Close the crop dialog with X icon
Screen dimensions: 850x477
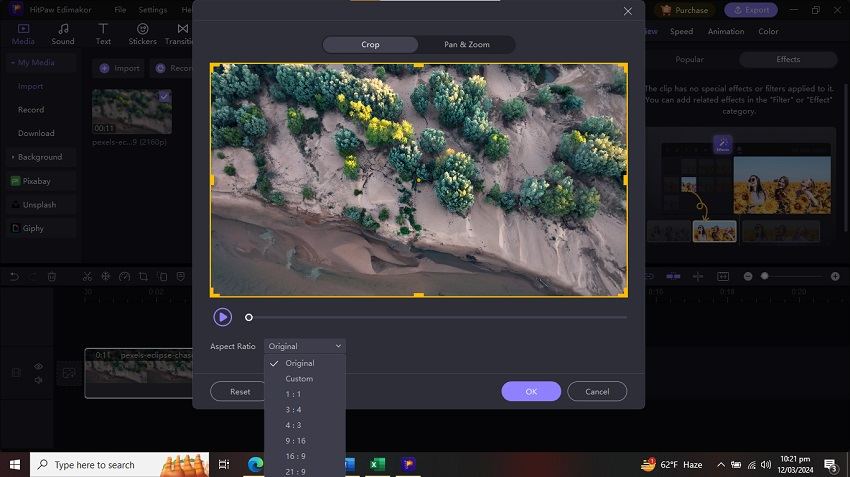click(627, 11)
